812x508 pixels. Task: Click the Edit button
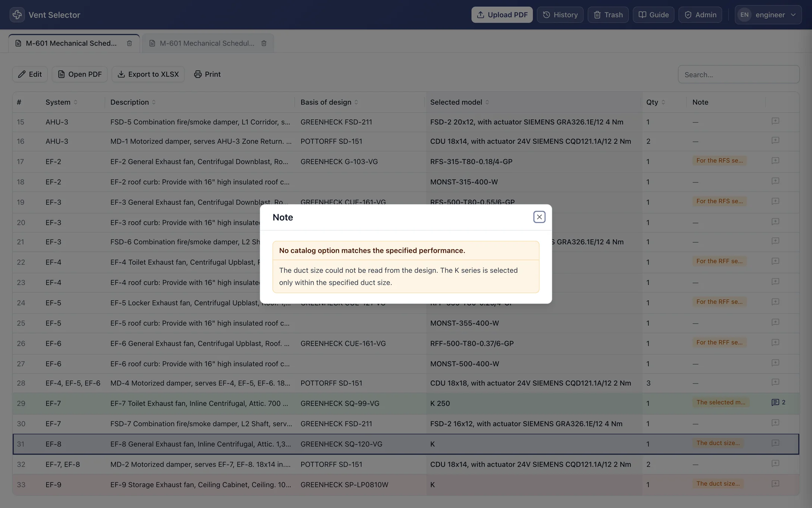[x=30, y=74]
